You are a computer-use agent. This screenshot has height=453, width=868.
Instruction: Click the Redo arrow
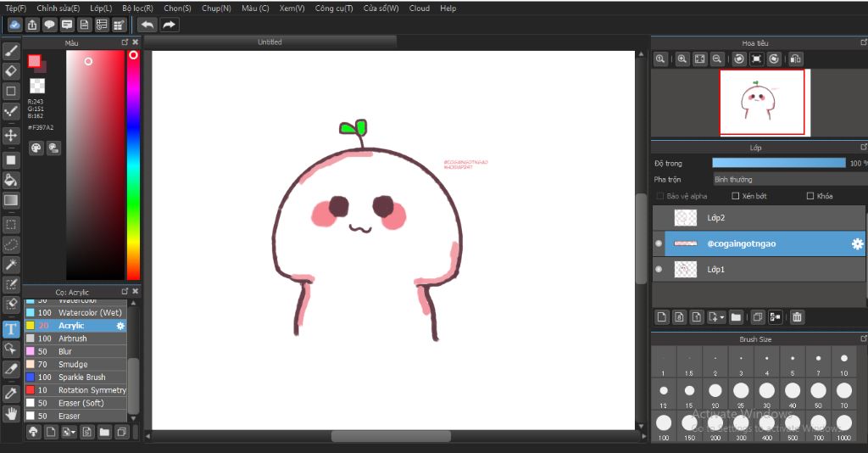coord(169,25)
